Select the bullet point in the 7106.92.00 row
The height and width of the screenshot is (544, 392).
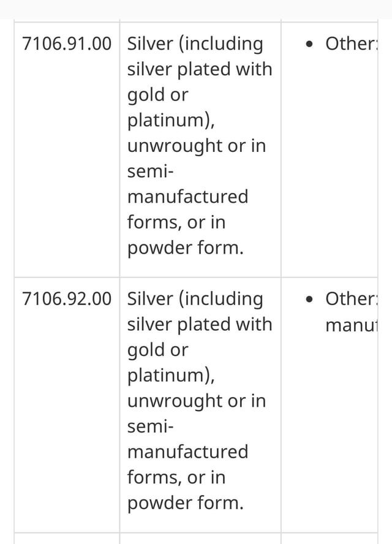[312, 299]
